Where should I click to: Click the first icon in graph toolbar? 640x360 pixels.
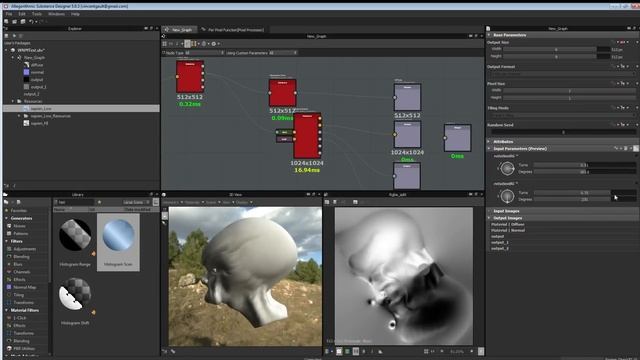click(164, 44)
